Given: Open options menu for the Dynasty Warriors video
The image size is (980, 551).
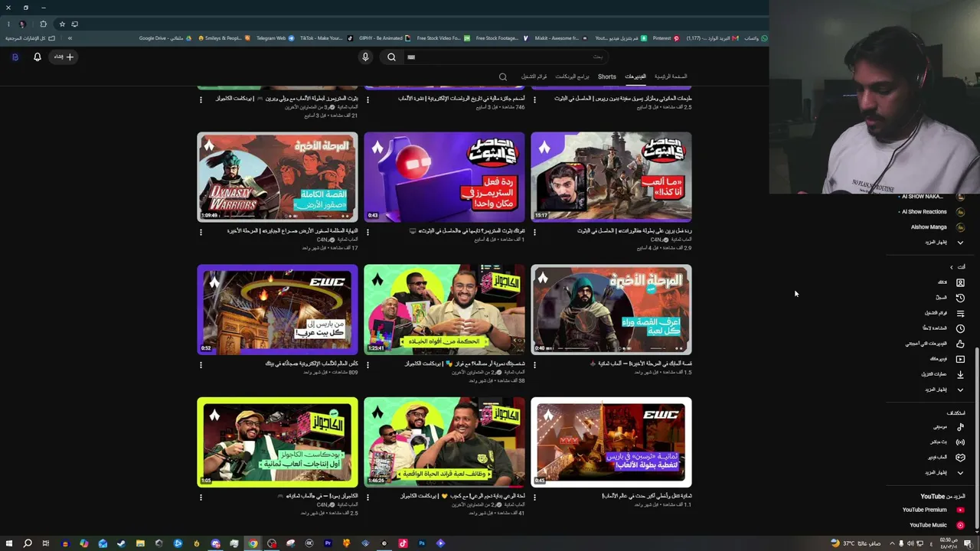Looking at the screenshot, I should click(201, 232).
